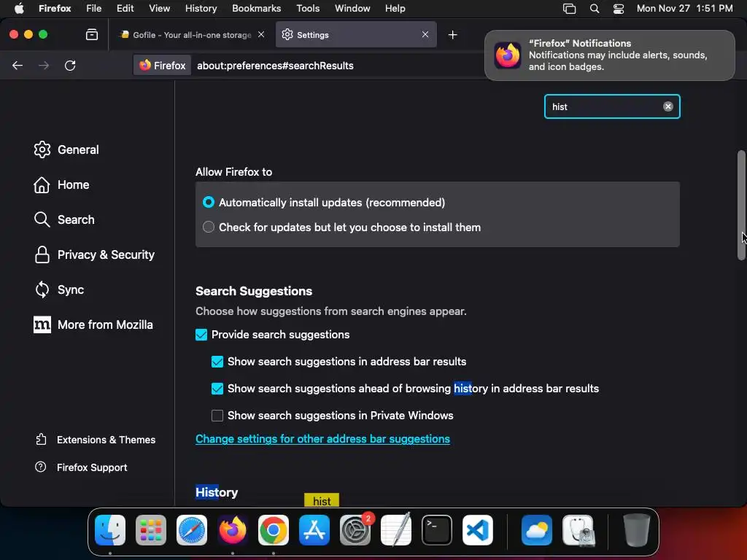Open Google Chrome from the Dock
Screen dimensions: 747x560
pos(274,530)
